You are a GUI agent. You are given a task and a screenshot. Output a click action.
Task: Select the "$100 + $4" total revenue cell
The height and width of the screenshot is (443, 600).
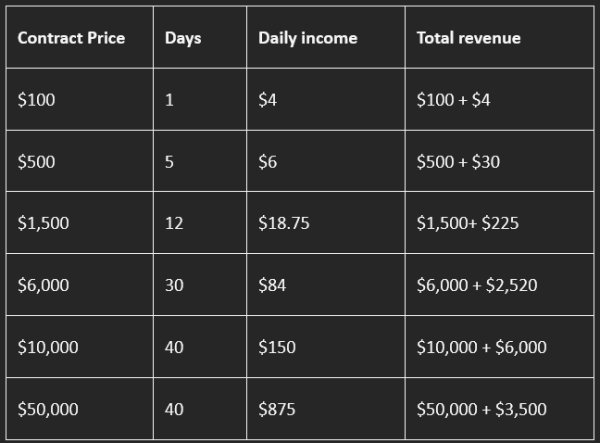click(x=453, y=100)
